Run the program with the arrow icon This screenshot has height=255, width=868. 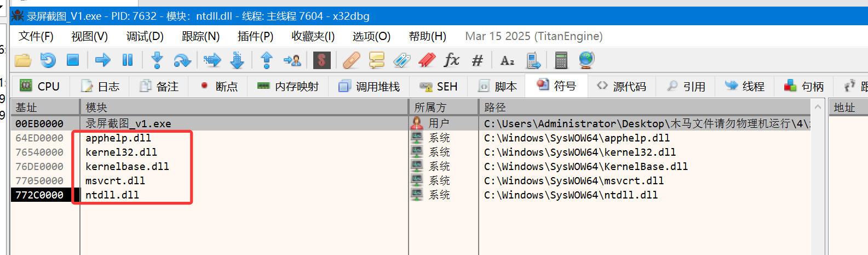pyautogui.click(x=102, y=60)
